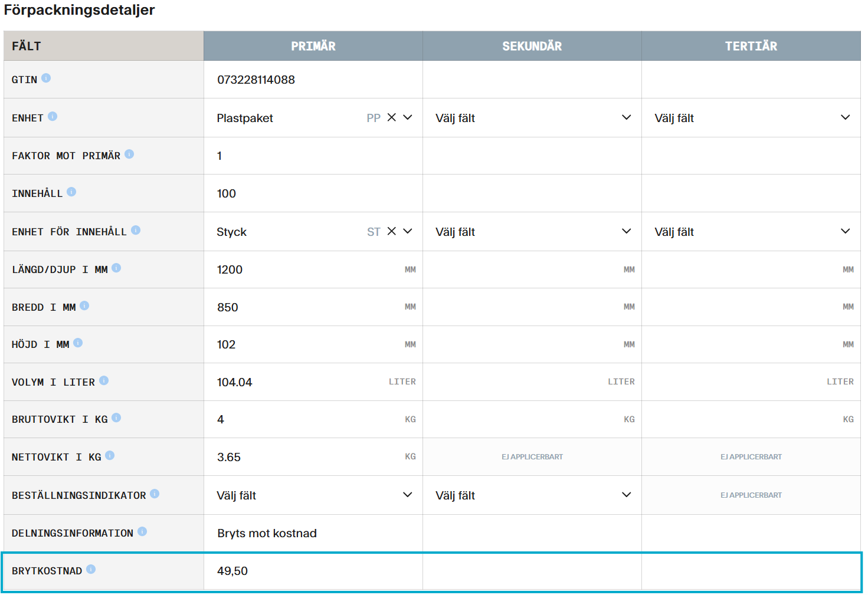Open the secondary Enhet 'Välj fält' dropdown

[x=532, y=118]
